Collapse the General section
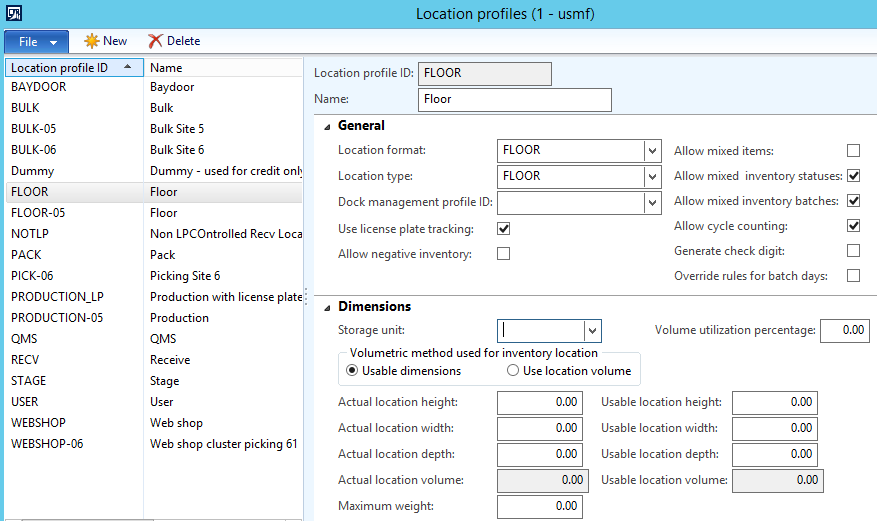Viewport: 877px width, 521px height. pos(327,127)
